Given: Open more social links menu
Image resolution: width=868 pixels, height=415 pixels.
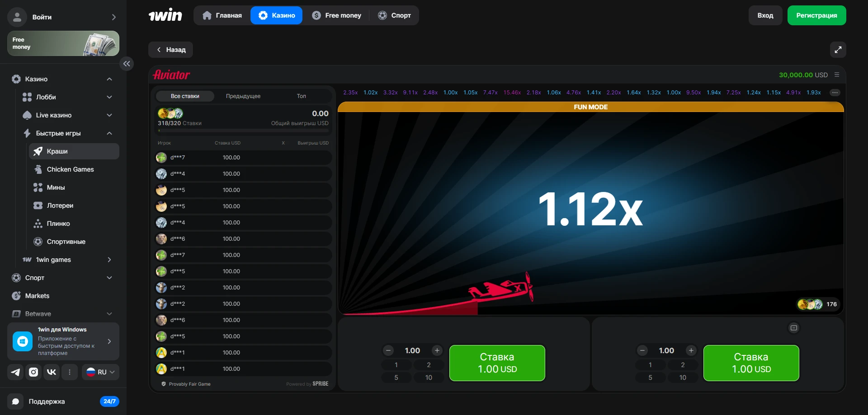Looking at the screenshot, I should [70, 372].
